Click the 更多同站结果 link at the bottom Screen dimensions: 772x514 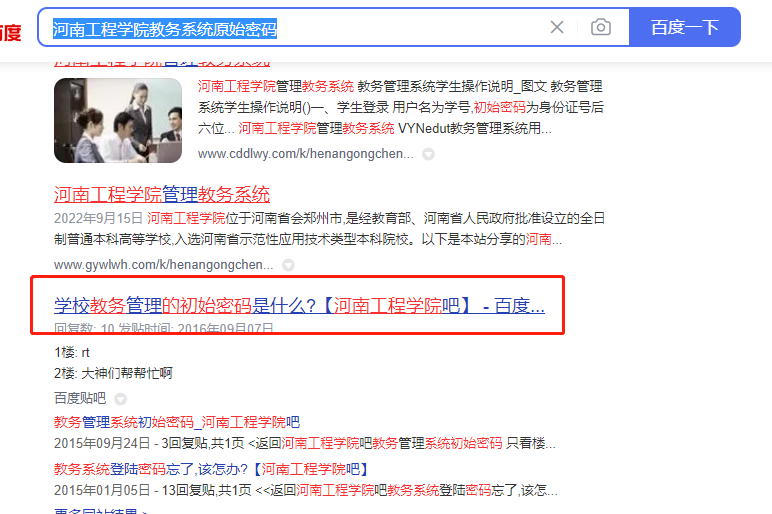(x=100, y=511)
